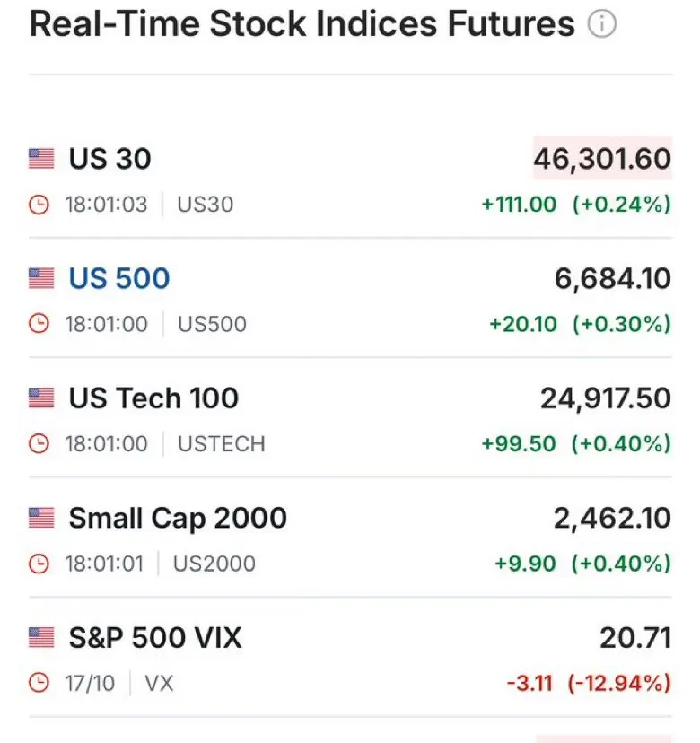Click the US flag icon beside US 500

(x=41, y=279)
